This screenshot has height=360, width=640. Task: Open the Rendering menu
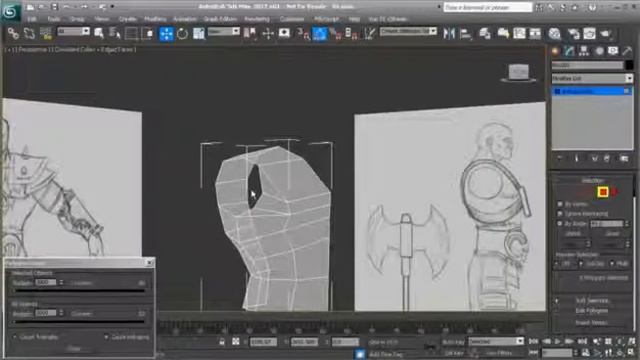click(x=257, y=19)
